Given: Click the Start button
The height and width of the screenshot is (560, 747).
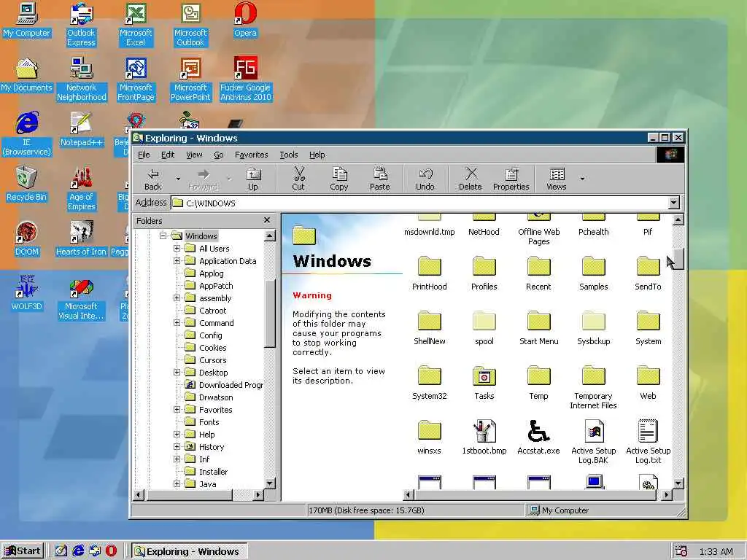Looking at the screenshot, I should [x=23, y=551].
